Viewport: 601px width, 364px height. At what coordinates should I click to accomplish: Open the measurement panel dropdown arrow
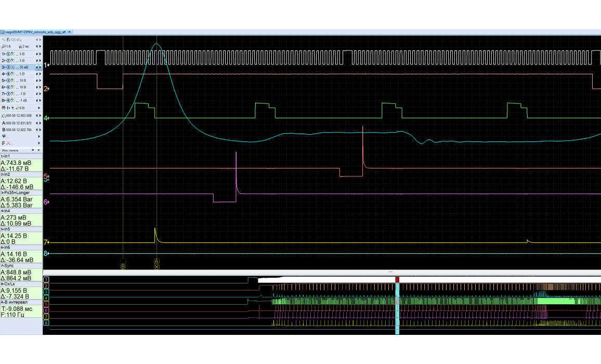point(33,149)
